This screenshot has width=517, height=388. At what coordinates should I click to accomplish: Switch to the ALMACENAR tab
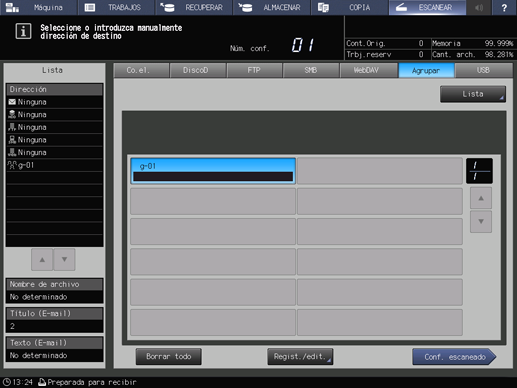(x=272, y=7)
